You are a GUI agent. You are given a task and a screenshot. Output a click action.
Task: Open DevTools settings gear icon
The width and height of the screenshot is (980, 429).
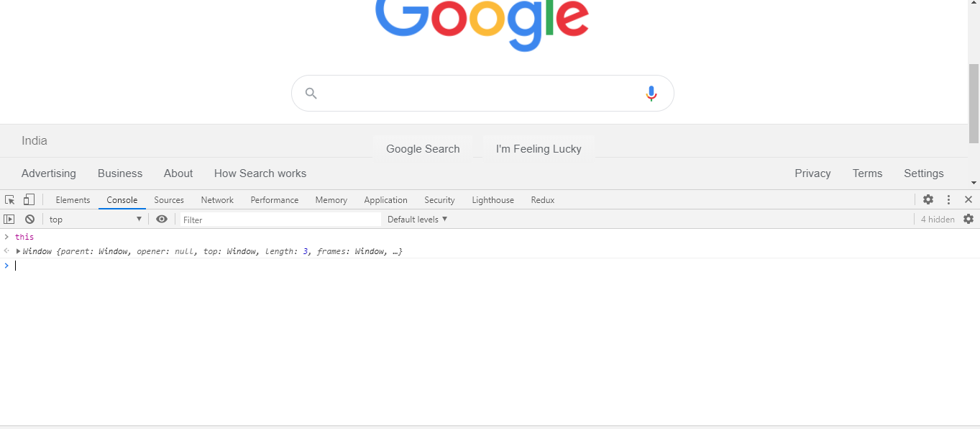click(928, 200)
